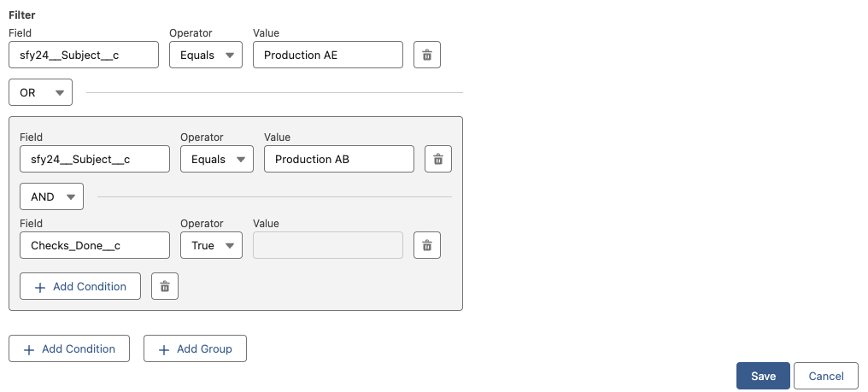Delete the entire filter group
868x392 pixels.
(165, 287)
